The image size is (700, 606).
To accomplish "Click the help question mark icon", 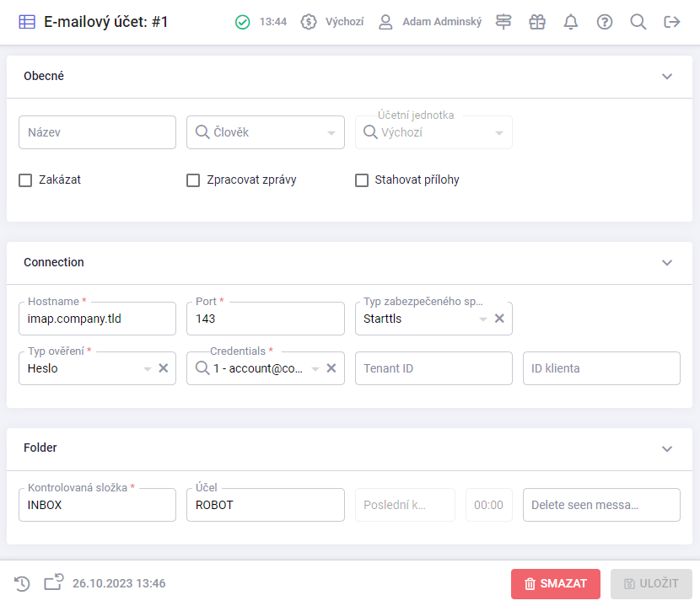I will click(605, 22).
